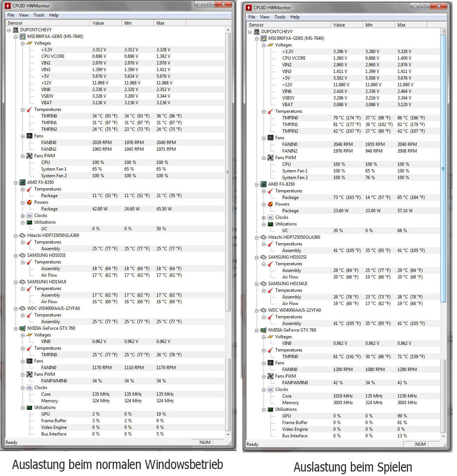Screen dimensions: 457x476
Task: Click SAMSUNG HD103SI drive icon in left window
Action: [x=22, y=255]
